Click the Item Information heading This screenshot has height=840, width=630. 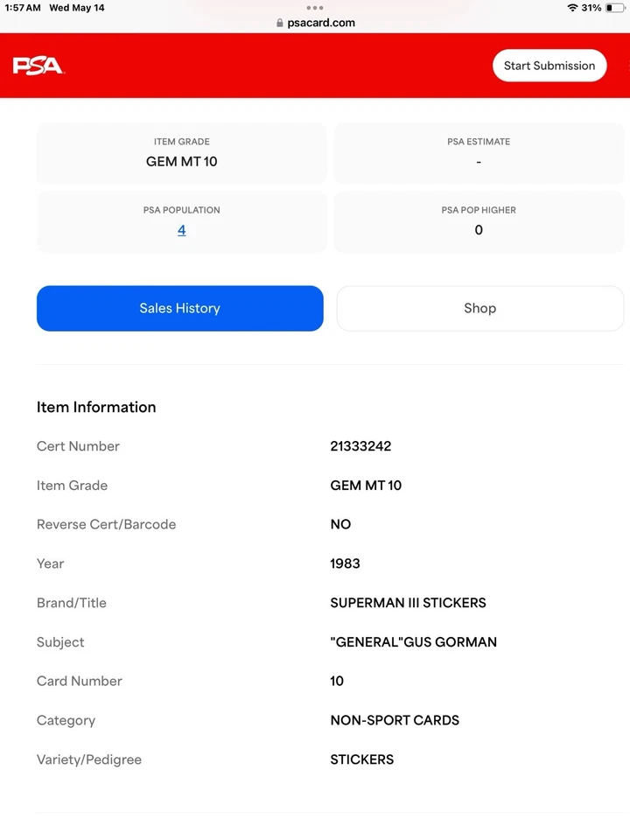click(96, 407)
